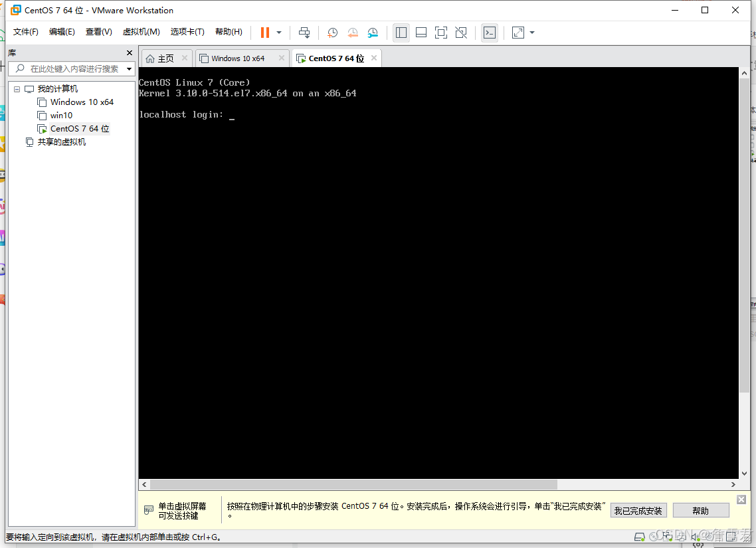756x548 pixels.
Task: Dismiss the yellow install hint bar
Action: pos(741,500)
